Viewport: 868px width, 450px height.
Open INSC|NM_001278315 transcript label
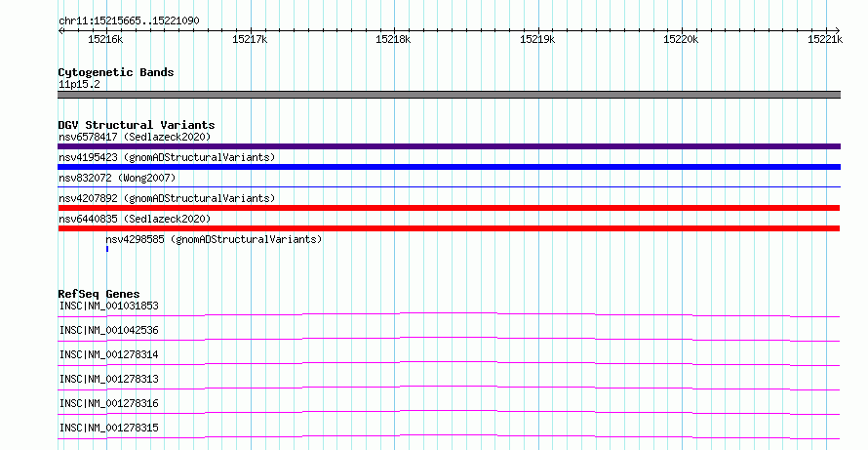(x=108, y=428)
